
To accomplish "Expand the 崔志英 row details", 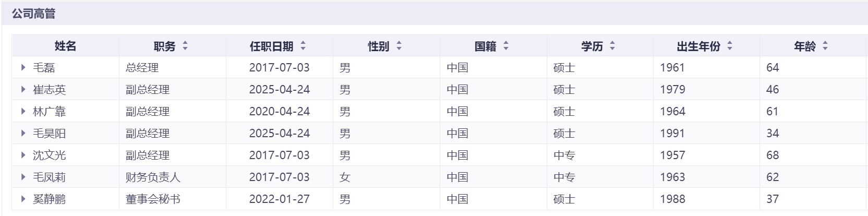I will click(23, 89).
